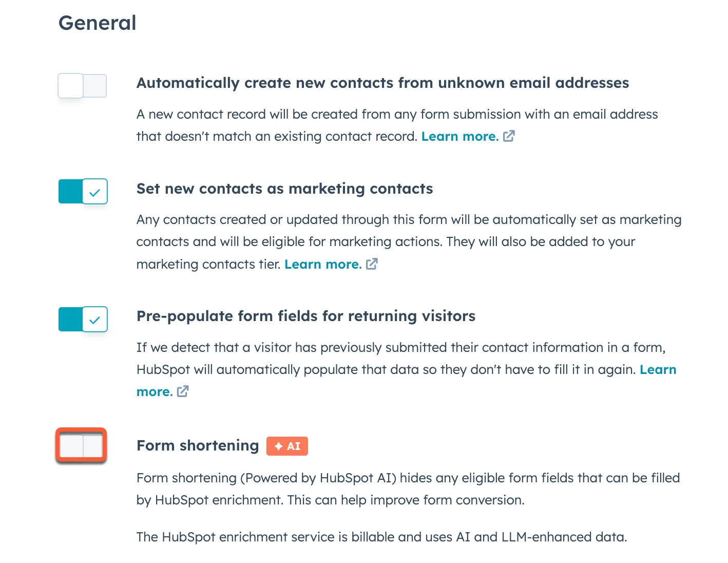Click the sparkle icon inside the AI badge
This screenshot has height=563, width=728.
pyautogui.click(x=279, y=446)
